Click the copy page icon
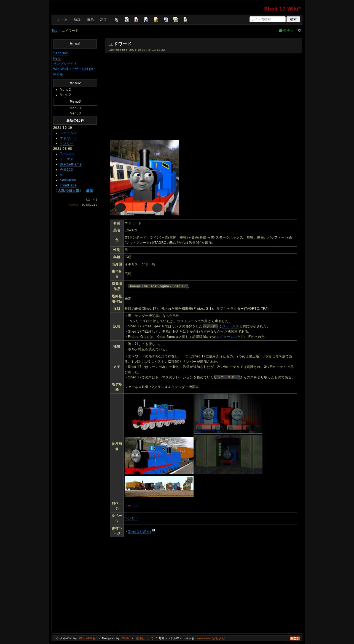 pyautogui.click(x=166, y=20)
